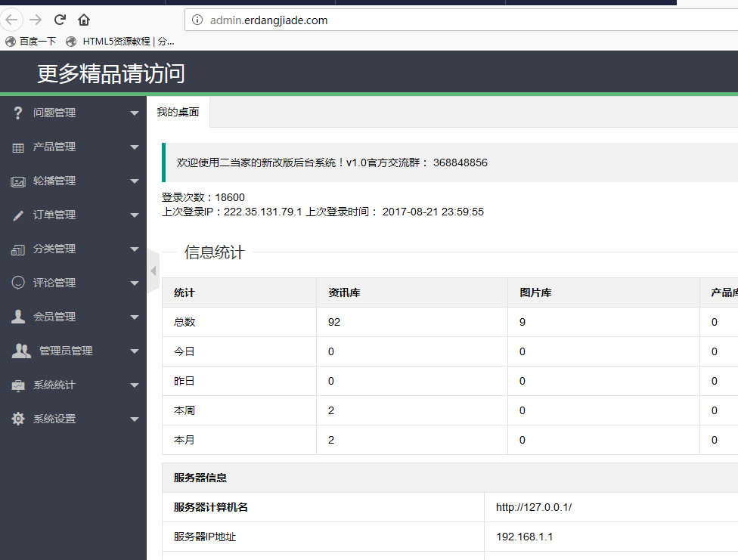Click the 更多精品请访问 header title
Screen dimensions: 738x560
[111, 74]
